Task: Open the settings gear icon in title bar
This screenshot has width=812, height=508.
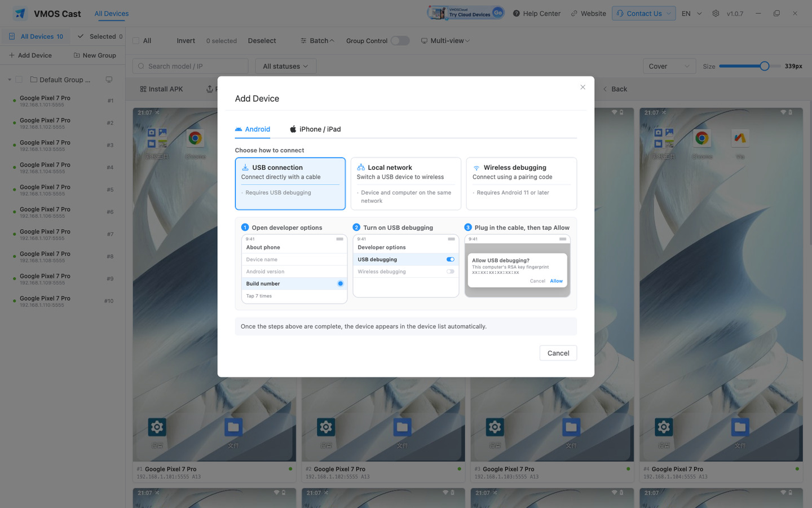Action: coord(716,14)
